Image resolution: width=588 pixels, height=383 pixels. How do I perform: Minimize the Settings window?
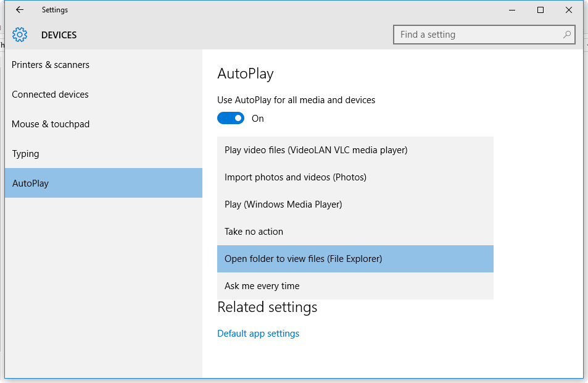[x=512, y=10]
